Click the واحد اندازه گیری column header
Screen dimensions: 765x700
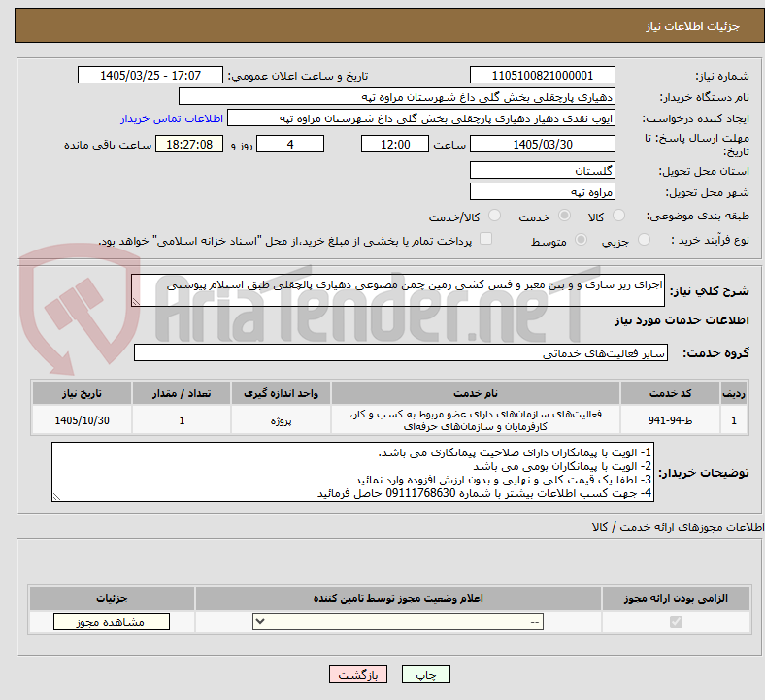[281, 393]
